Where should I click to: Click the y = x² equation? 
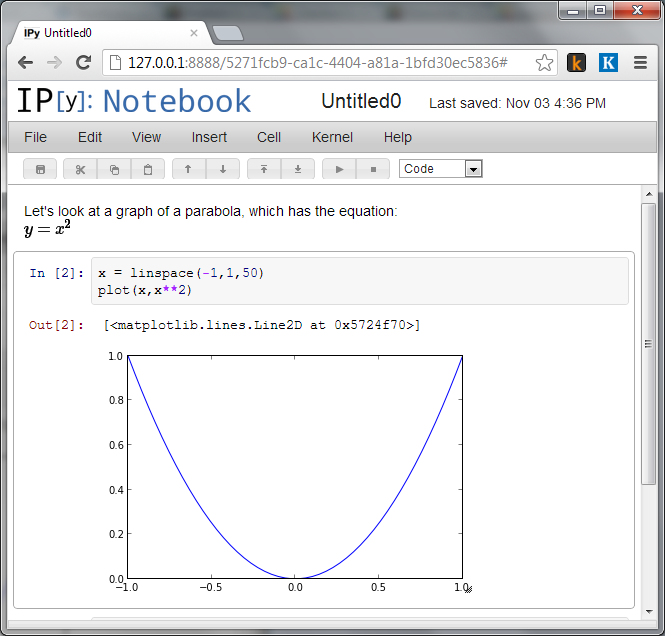point(47,229)
